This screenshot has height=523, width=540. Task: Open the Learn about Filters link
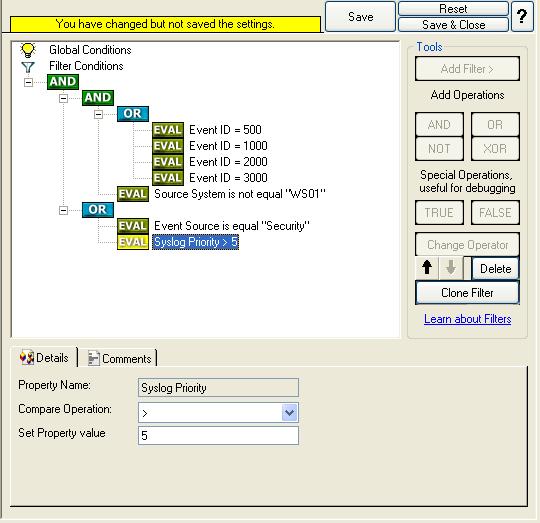tap(467, 319)
